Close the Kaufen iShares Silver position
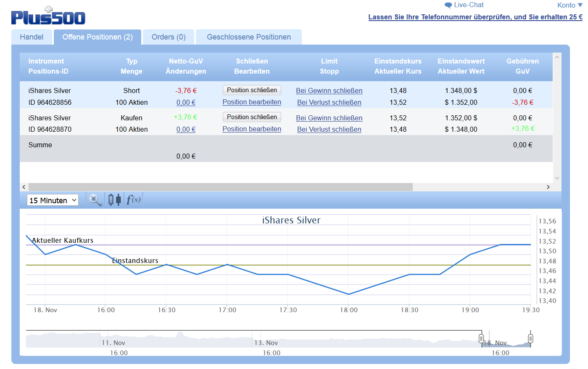 pyautogui.click(x=252, y=117)
